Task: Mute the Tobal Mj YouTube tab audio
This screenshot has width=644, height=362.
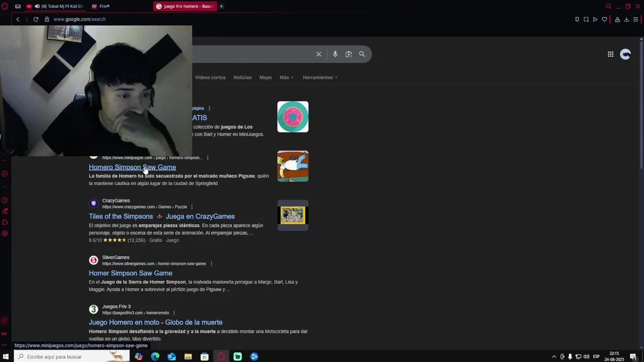Action: point(37,6)
